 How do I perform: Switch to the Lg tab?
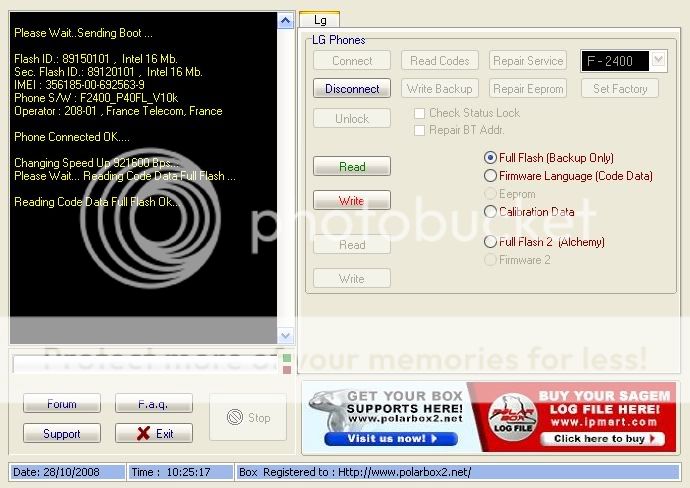(x=320, y=20)
